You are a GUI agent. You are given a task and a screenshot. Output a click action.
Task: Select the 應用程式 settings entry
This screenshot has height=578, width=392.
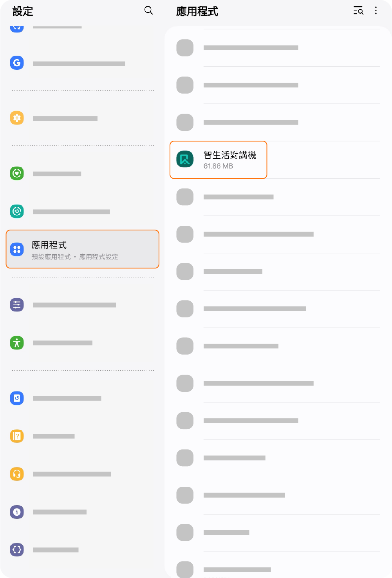pyautogui.click(x=83, y=249)
